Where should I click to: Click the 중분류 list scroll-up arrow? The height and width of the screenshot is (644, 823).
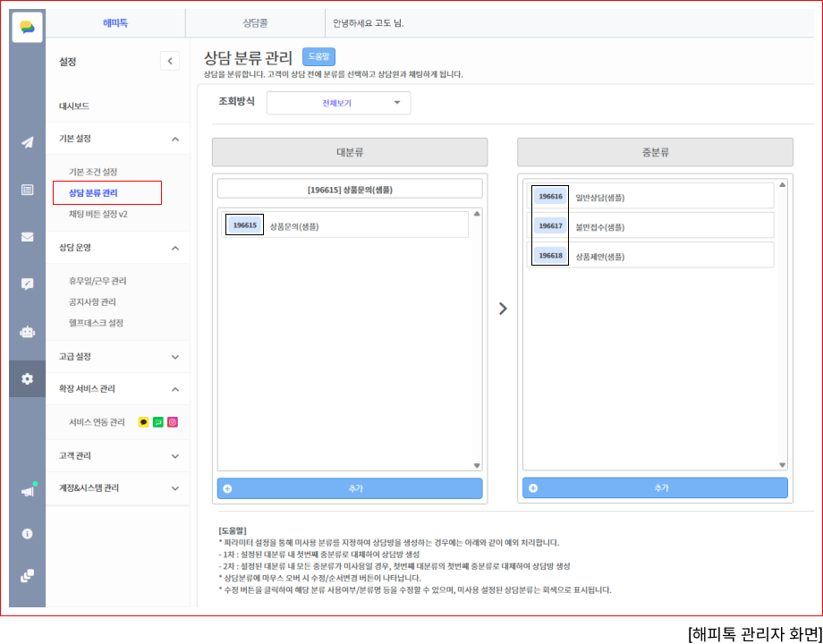tap(782, 184)
